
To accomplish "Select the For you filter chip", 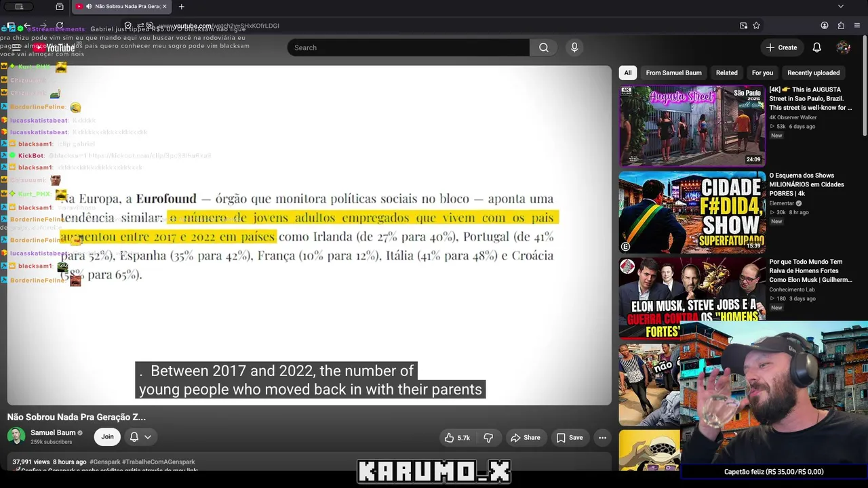I will (762, 73).
